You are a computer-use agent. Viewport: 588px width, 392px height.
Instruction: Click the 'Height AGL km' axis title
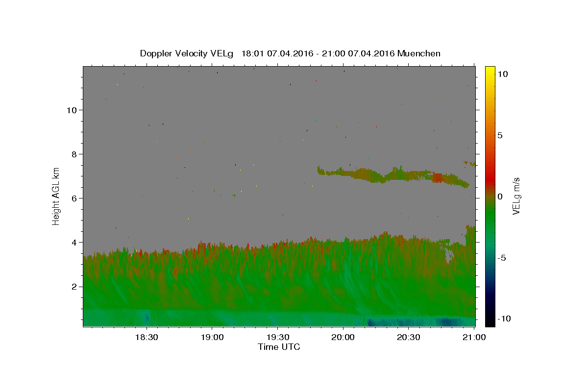[56, 196]
